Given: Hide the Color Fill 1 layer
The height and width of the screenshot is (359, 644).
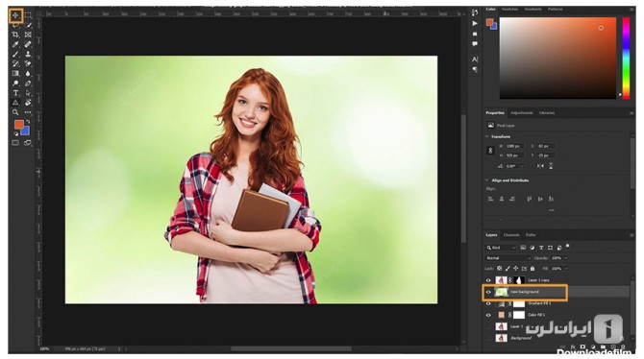Looking at the screenshot, I should click(x=488, y=315).
